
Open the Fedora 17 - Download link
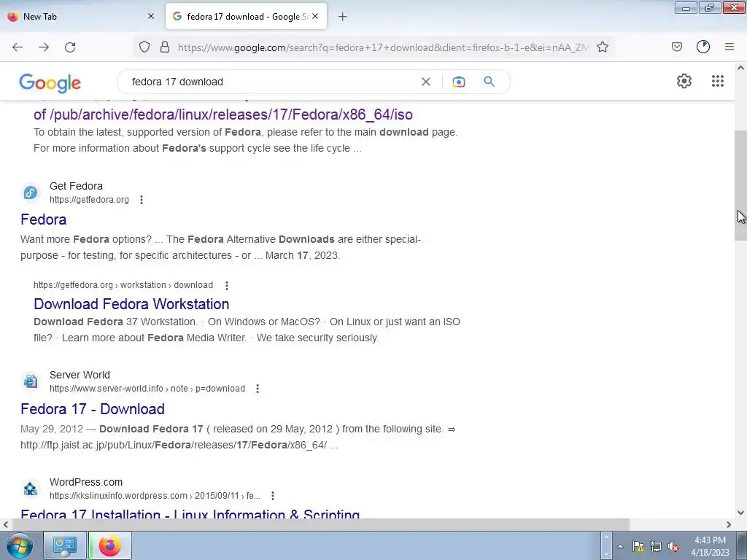pyautogui.click(x=93, y=409)
